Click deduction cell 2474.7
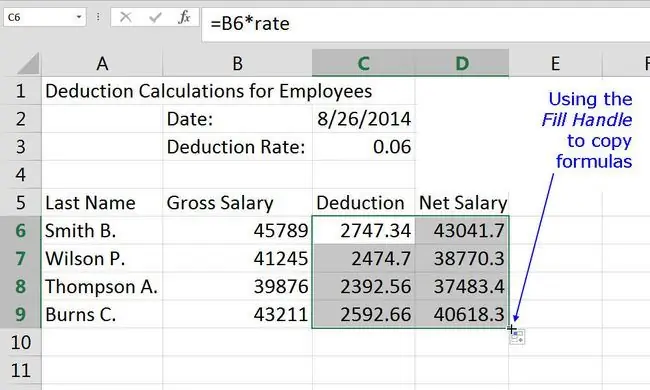The height and width of the screenshot is (390, 650). point(364,259)
